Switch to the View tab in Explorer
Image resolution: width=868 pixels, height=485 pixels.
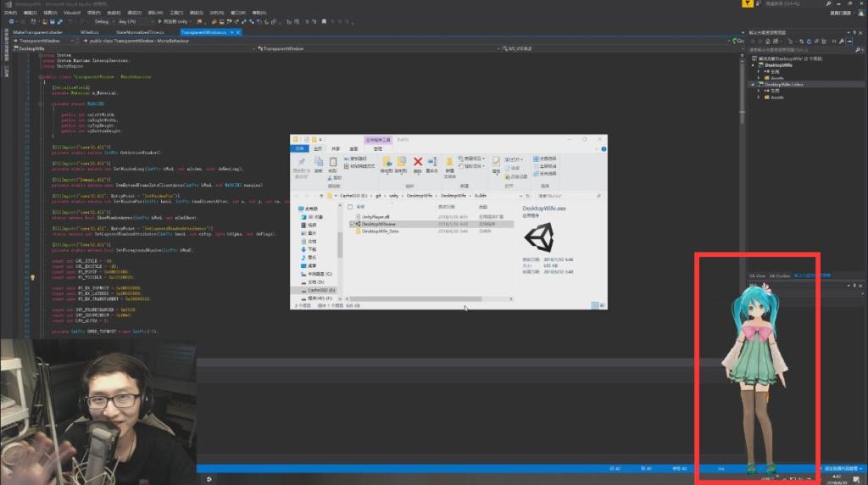click(353, 149)
